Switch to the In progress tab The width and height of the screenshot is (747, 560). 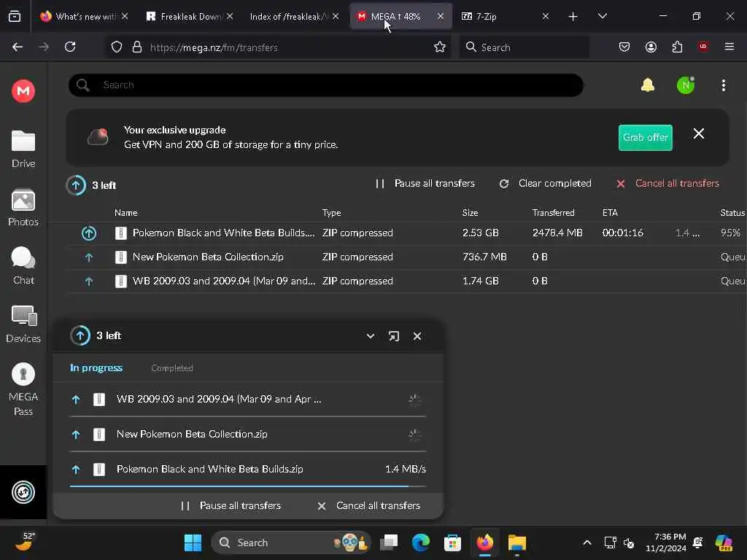click(96, 367)
